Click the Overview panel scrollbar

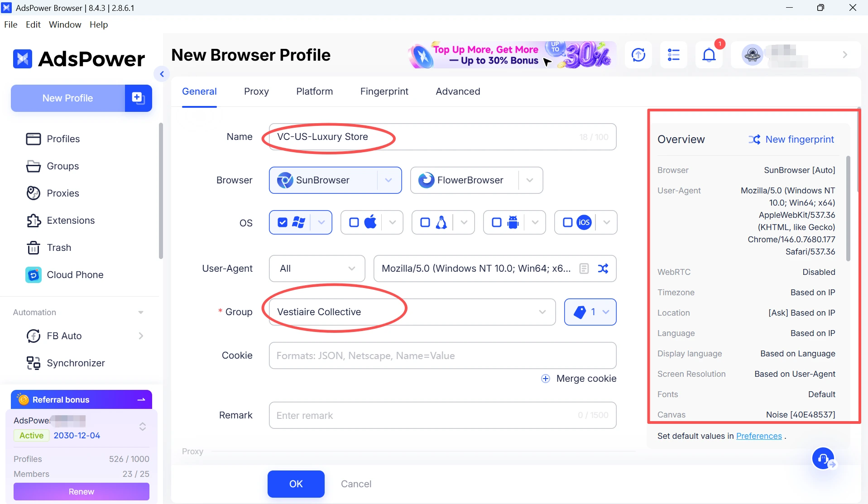click(x=848, y=208)
